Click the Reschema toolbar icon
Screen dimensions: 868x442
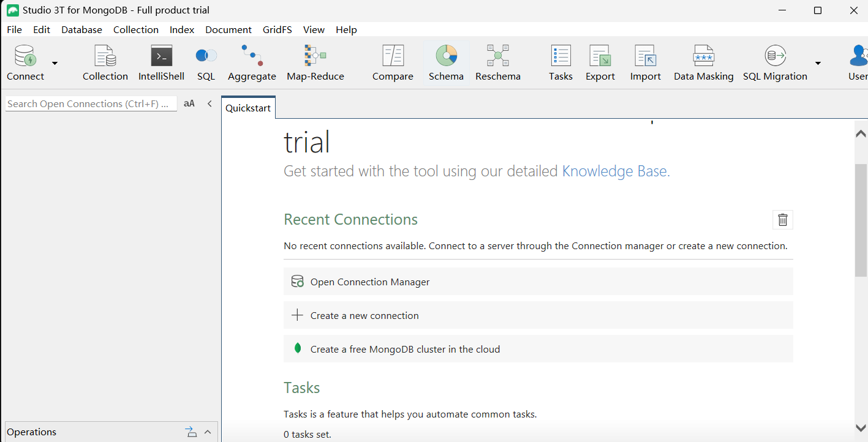tap(498, 63)
